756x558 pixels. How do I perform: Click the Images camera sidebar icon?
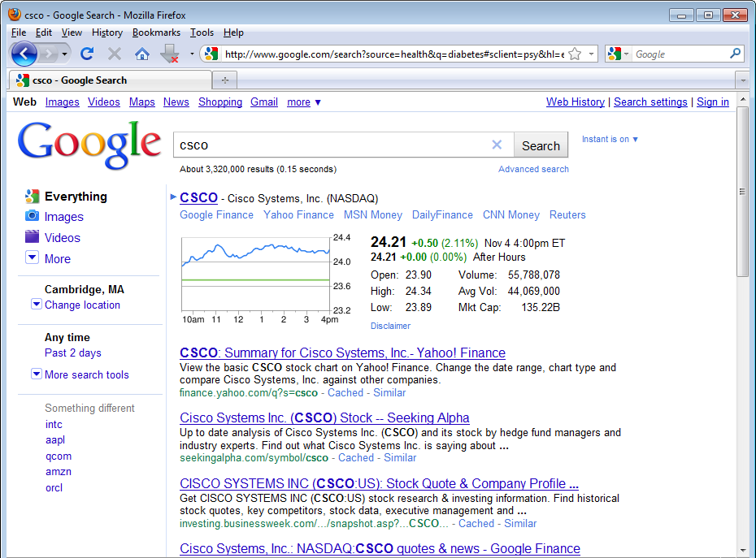coord(32,216)
